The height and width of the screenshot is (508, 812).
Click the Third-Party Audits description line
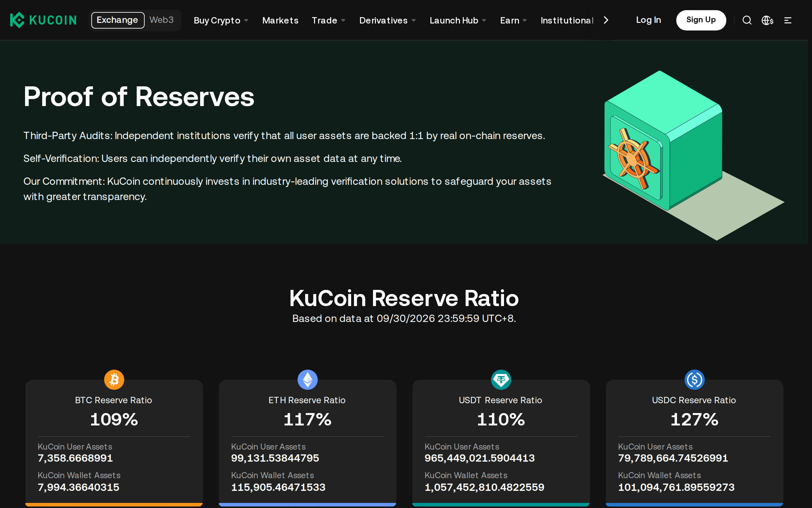tap(284, 135)
